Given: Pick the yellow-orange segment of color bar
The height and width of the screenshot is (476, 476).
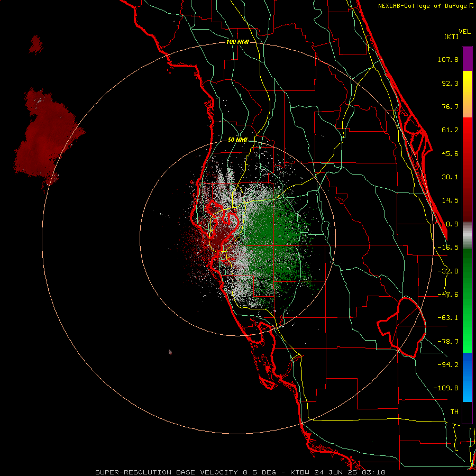Looking at the screenshot, I should tap(467, 94).
